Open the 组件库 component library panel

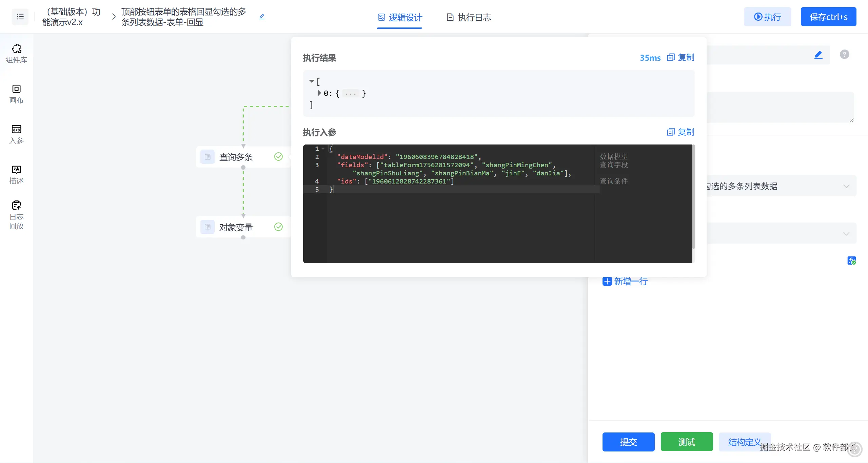coord(16,54)
